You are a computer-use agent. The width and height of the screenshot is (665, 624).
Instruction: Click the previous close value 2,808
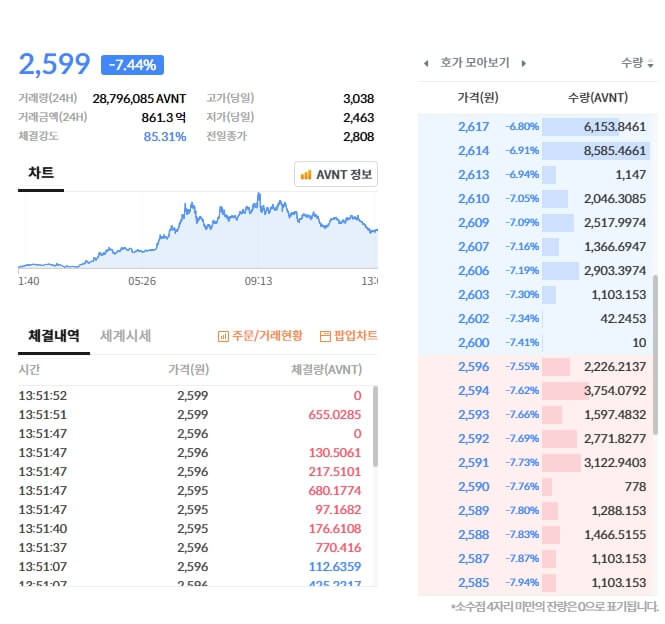358,137
